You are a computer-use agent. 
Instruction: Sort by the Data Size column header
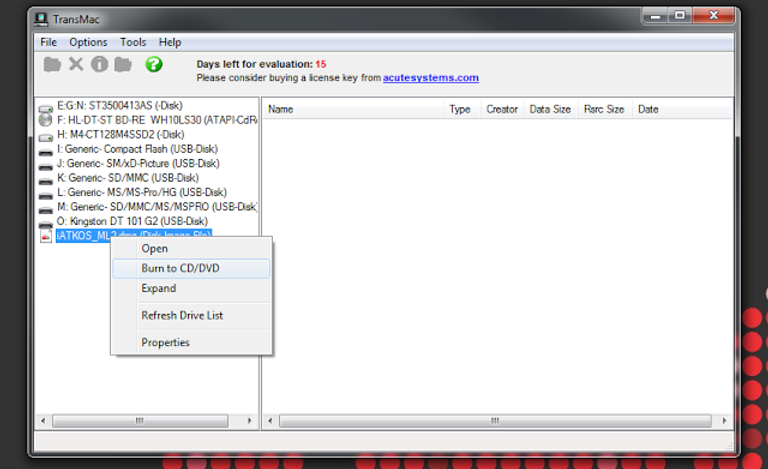point(550,109)
